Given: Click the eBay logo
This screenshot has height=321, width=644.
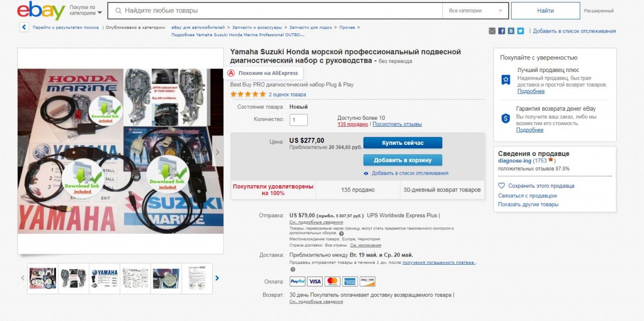Looking at the screenshot, I should pyautogui.click(x=41, y=11).
